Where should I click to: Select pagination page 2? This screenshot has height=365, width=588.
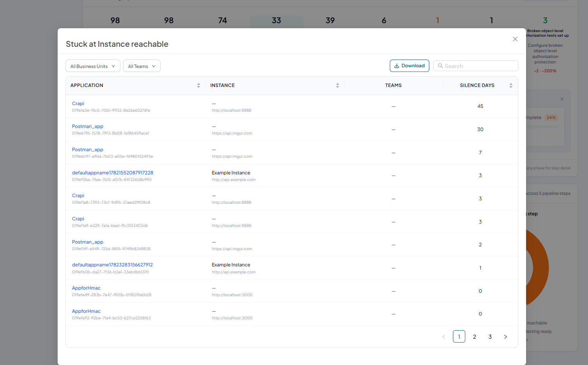click(475, 337)
